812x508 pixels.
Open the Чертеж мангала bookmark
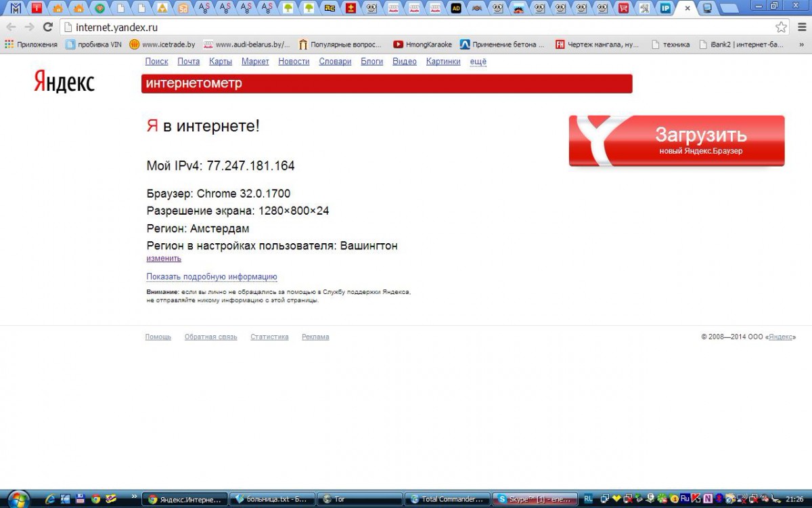597,45
